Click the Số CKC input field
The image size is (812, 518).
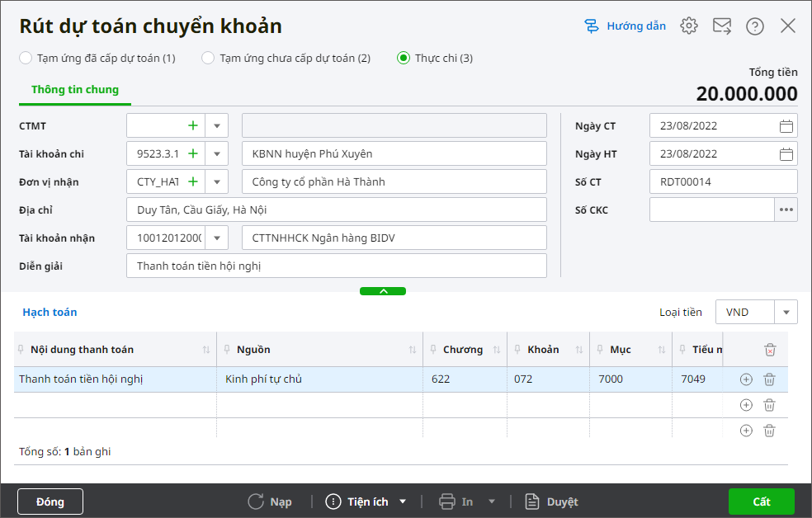(712, 210)
